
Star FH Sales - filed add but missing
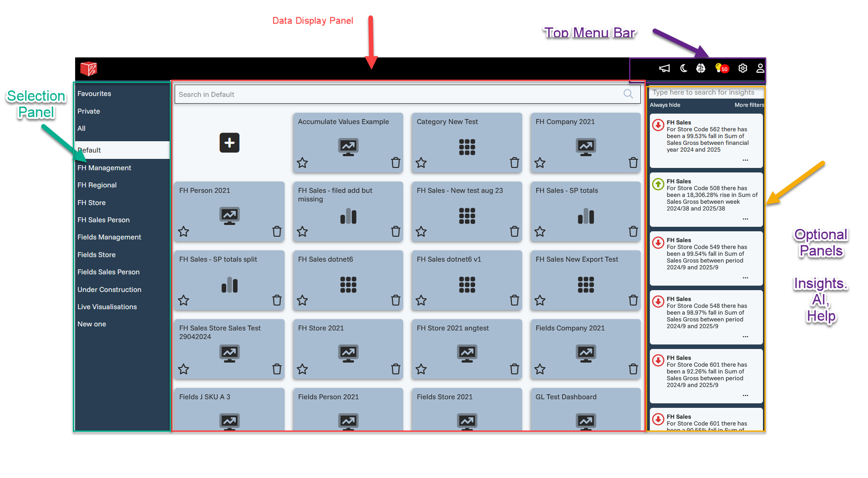tap(302, 231)
